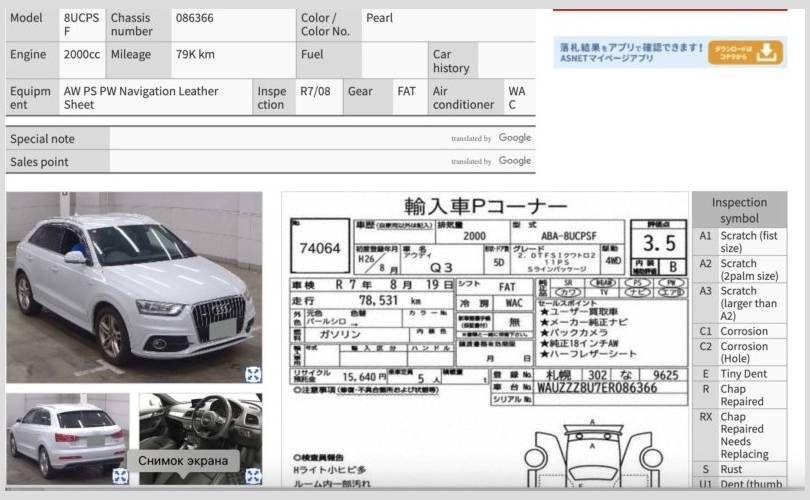Open the rear view car thumbnail
This screenshot has height=500, width=810.
point(66,436)
